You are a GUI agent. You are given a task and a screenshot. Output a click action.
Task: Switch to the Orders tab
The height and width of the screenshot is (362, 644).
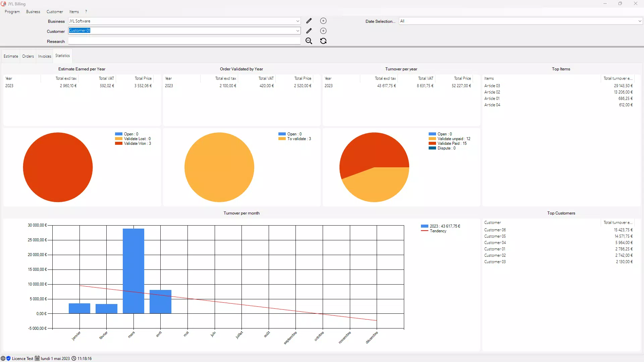[28, 56]
